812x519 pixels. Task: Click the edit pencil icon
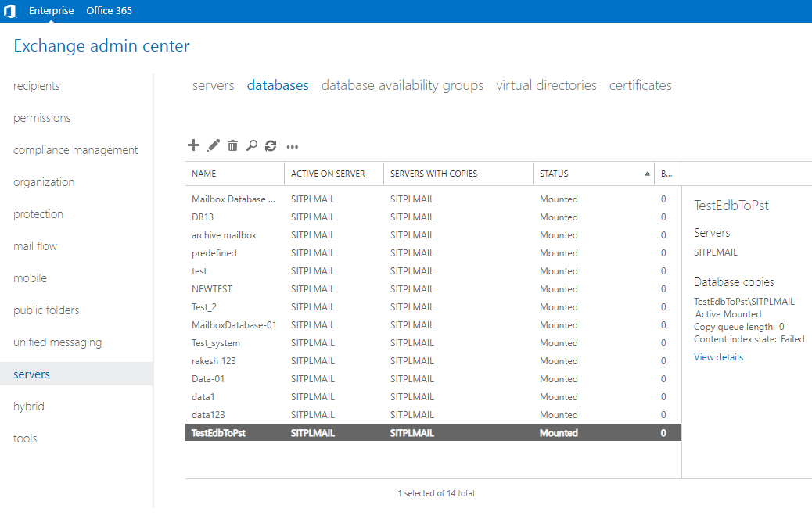214,145
